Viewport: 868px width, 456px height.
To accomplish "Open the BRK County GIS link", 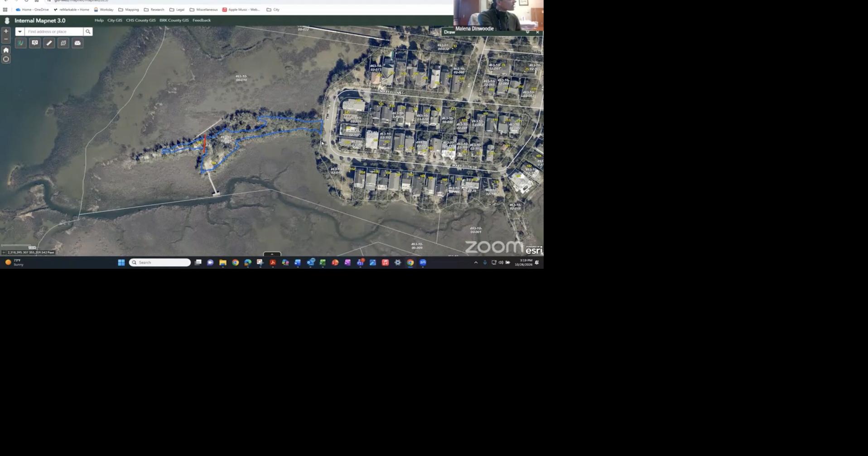I will tap(174, 20).
